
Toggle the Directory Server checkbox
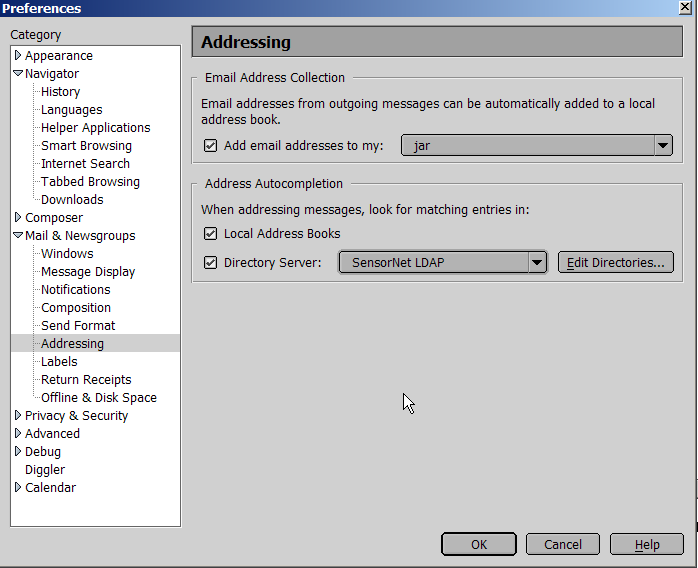210,263
